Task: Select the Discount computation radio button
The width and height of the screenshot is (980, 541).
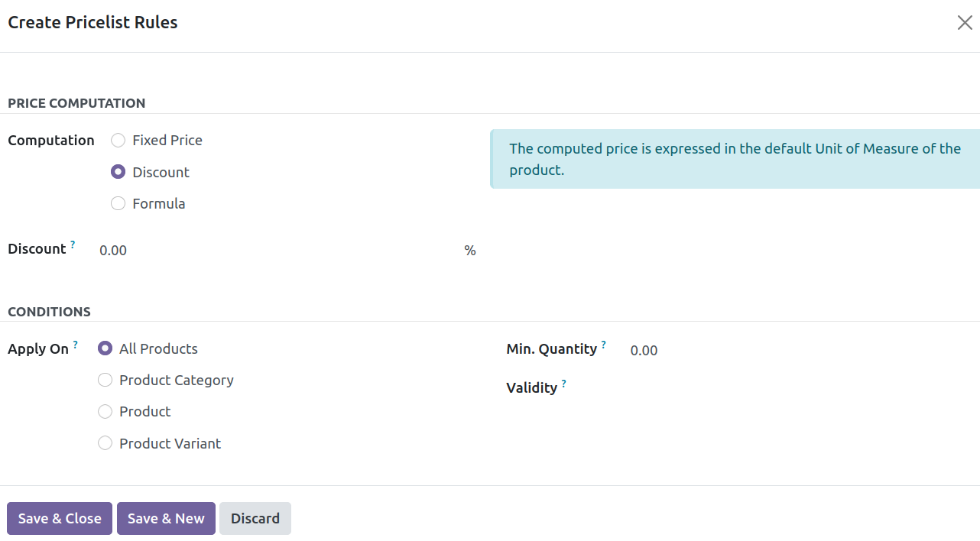Action: [118, 172]
